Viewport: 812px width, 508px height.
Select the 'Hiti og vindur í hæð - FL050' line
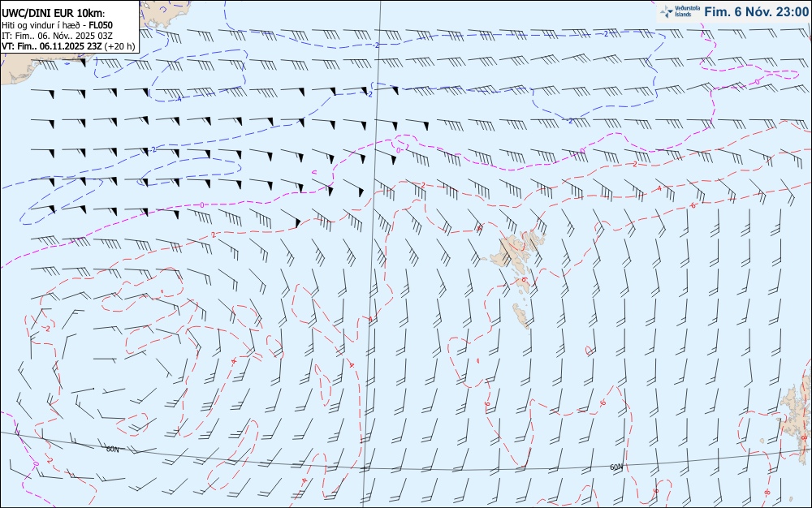click(57, 25)
